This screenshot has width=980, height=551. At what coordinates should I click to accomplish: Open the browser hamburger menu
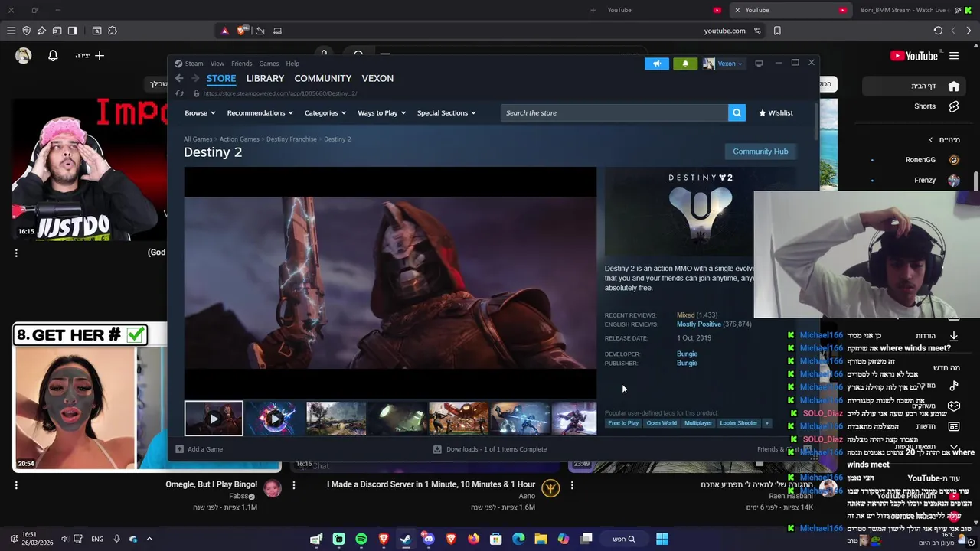[x=11, y=31]
